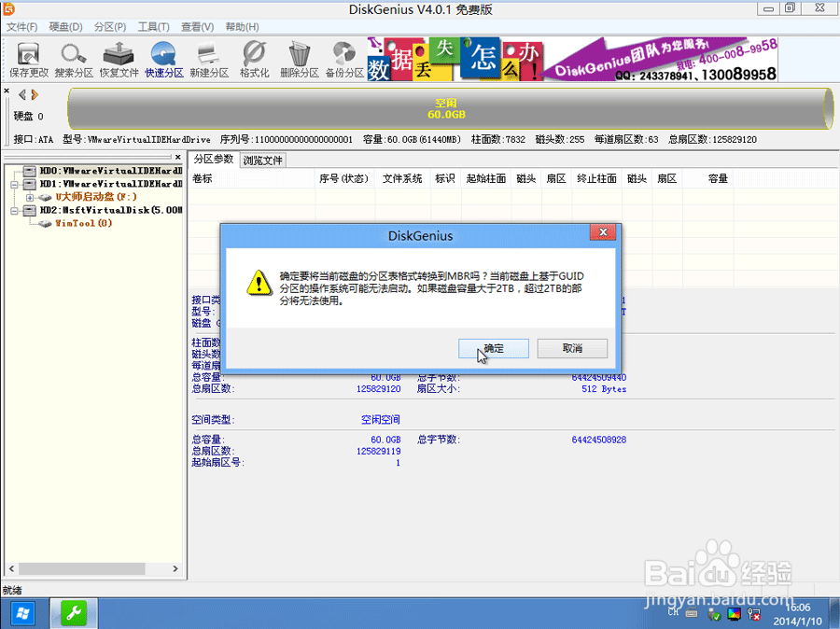Screen dimensions: 840x629
Task: Click the Delete Partition (删除分区) icon
Action: (299, 60)
